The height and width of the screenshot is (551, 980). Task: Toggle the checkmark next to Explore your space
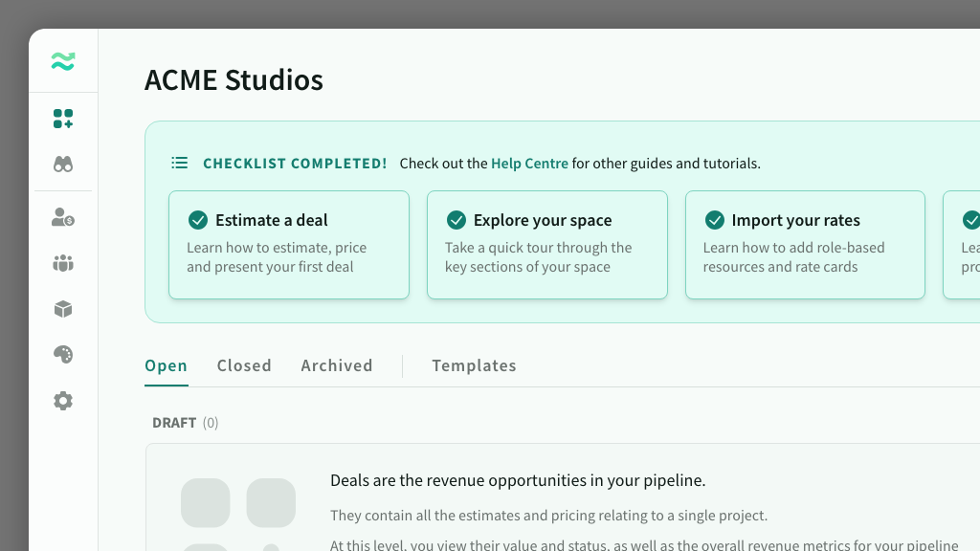click(x=457, y=220)
